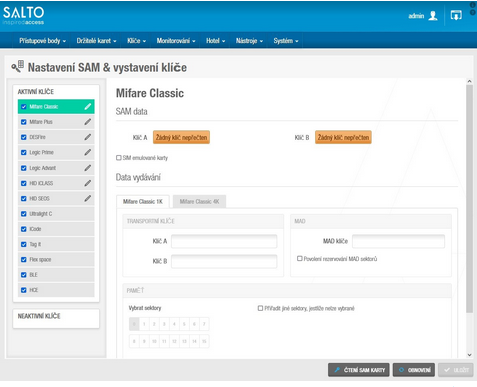Image resolution: width=477 pixels, height=387 pixels.
Task: Toggle the BLE checkbox
Action: 24,275
